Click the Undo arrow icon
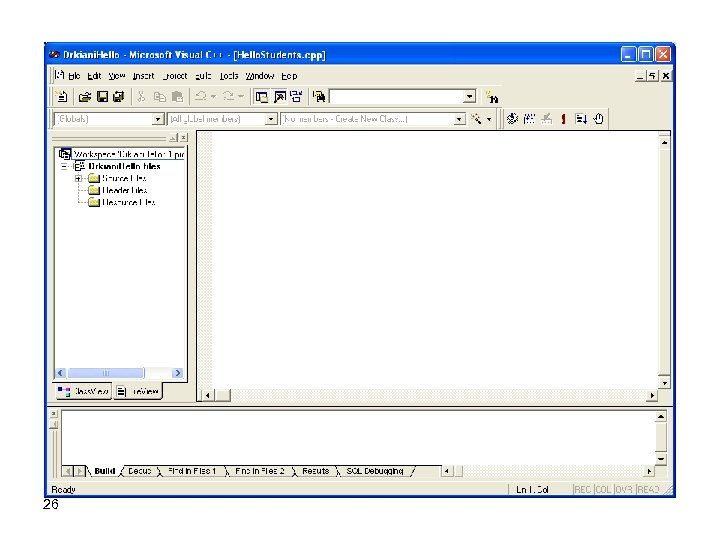The image size is (720, 540). 201,96
